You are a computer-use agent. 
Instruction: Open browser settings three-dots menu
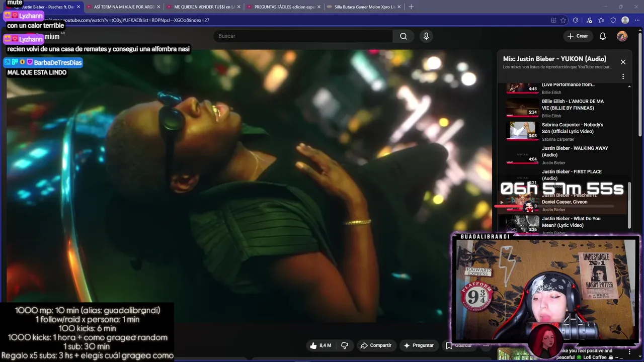coord(637,20)
